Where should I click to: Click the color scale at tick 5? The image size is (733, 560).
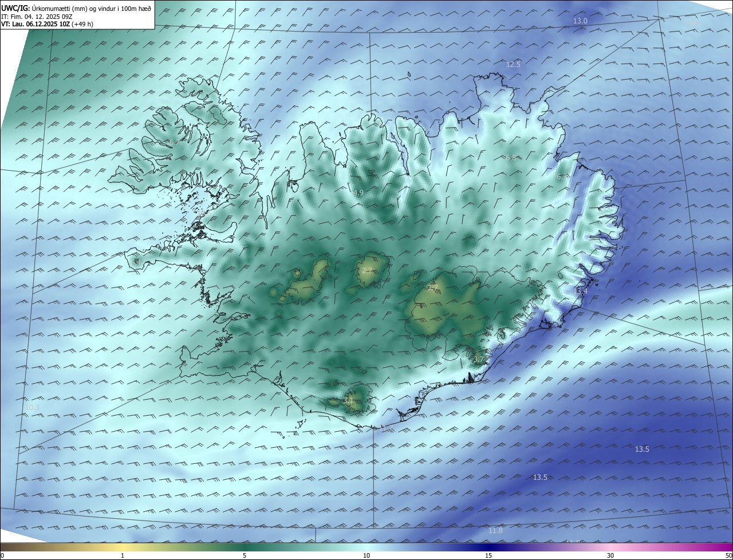point(245,555)
